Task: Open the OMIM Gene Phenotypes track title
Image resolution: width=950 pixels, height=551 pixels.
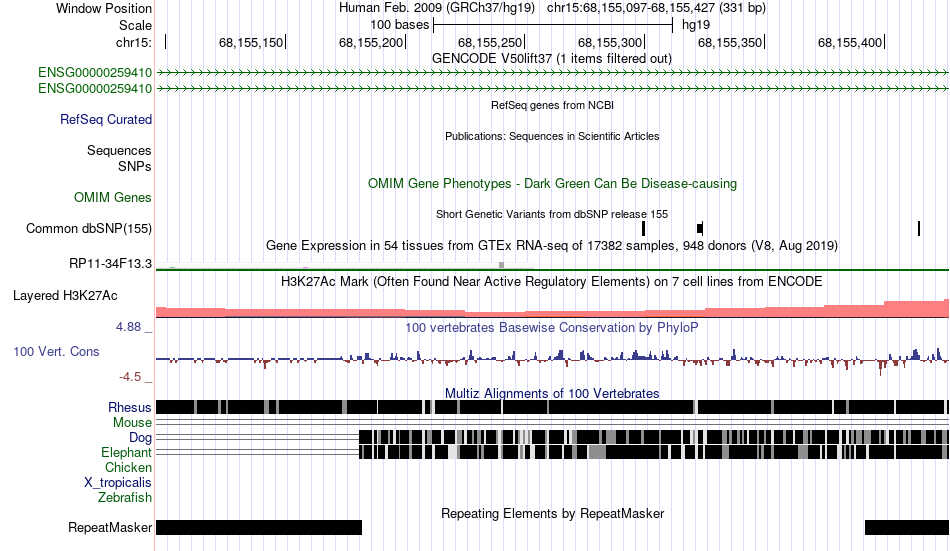Action: pos(552,184)
